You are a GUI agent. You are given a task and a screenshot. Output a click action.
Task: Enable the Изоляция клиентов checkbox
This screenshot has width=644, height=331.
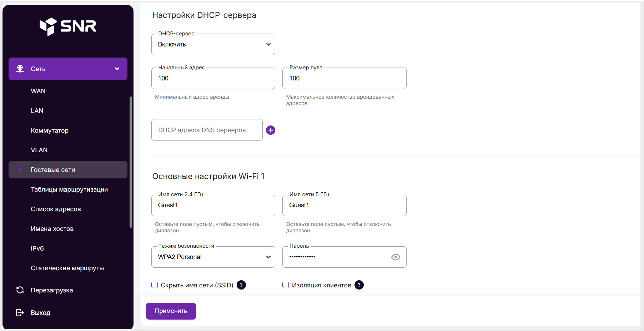click(x=286, y=285)
